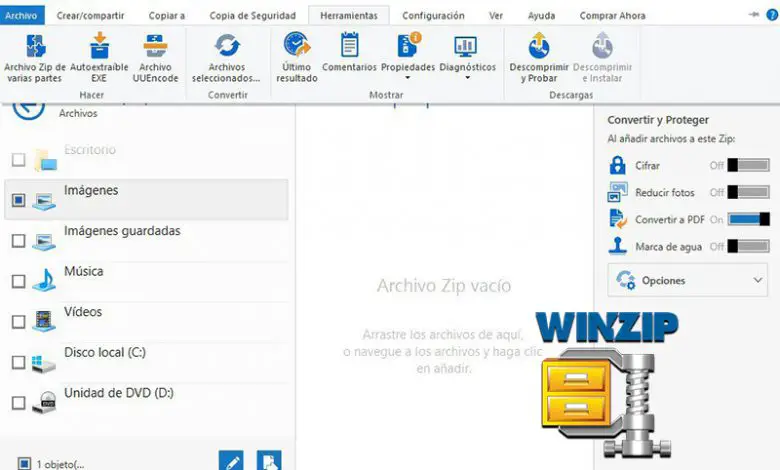
Task: Toggle the 1 objeto selection checkbox
Action: (x=24, y=463)
